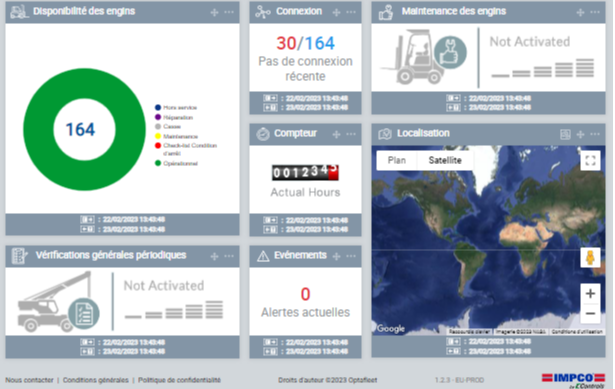
Task: Click the connection nodes icon in Connexion header
Action: [263, 12]
